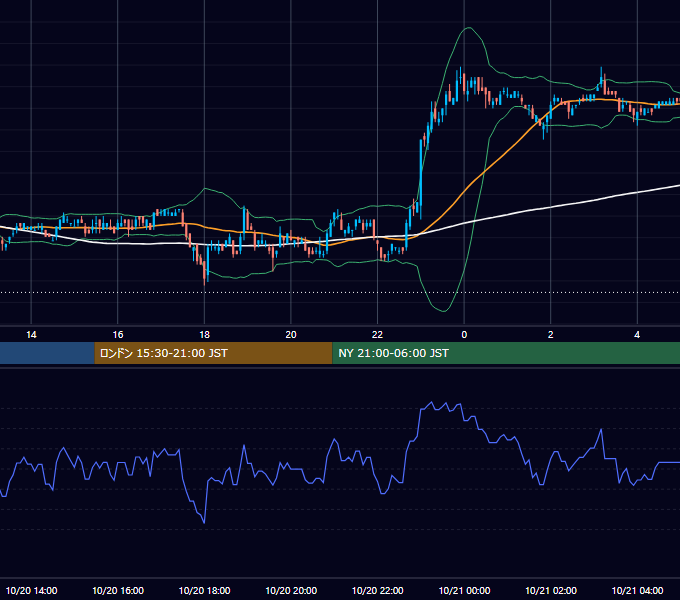Screen dimensions: 680x600
Task: Click the hour label 14 on price chart axis
Action: (x=31, y=335)
